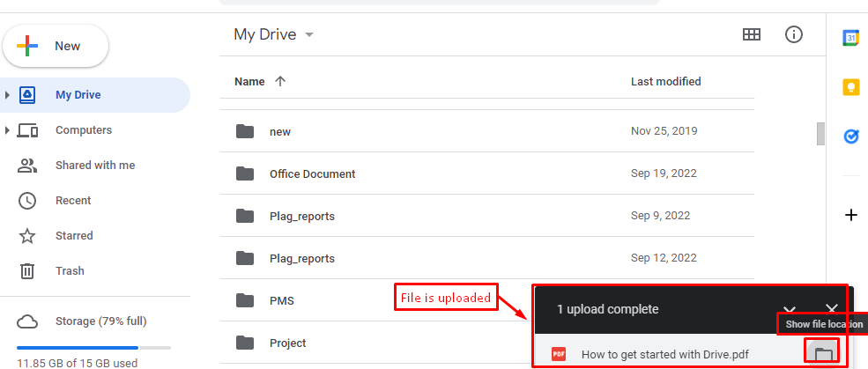
Task: Click the Trash bin icon
Action: coord(27,271)
